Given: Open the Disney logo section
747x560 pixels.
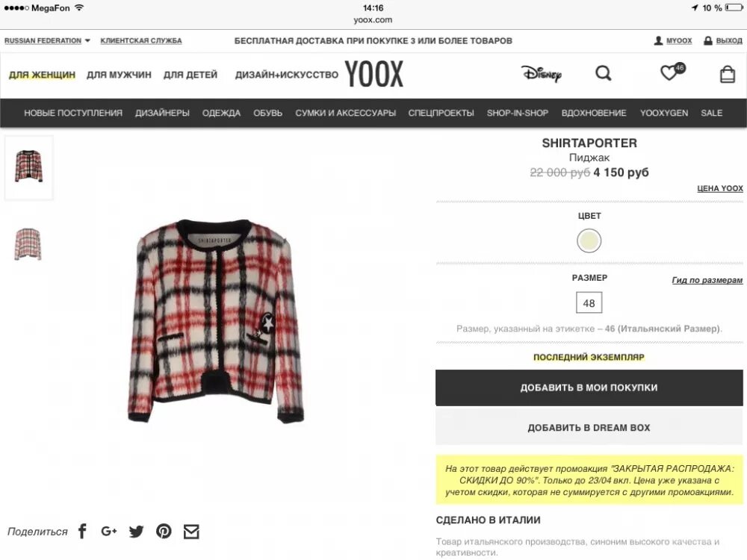Looking at the screenshot, I should click(541, 73).
